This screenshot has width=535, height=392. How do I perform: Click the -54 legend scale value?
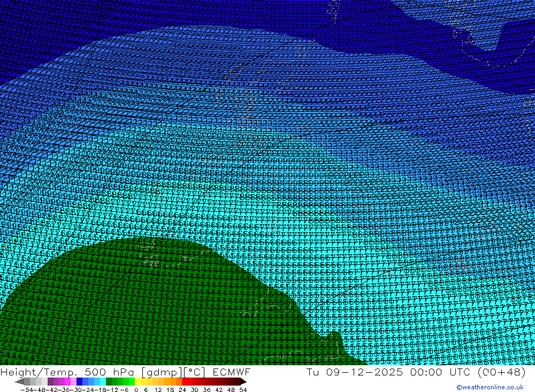pos(27,390)
